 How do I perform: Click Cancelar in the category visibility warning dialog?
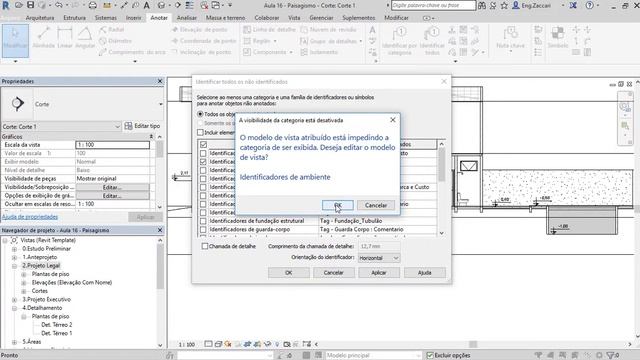tap(376, 205)
